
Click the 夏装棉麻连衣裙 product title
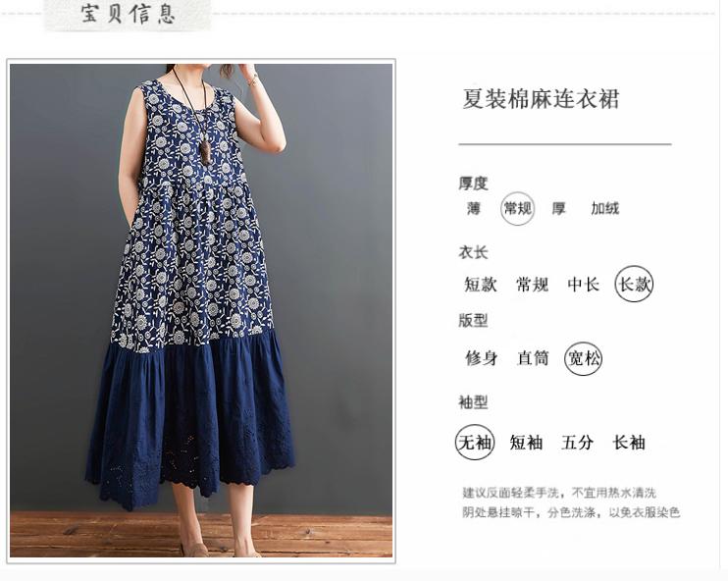(541, 98)
